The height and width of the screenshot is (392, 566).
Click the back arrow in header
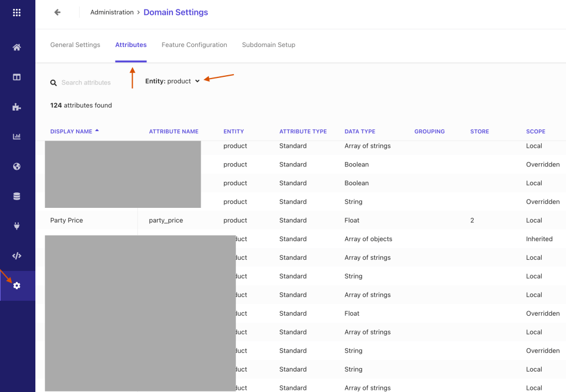pos(57,12)
